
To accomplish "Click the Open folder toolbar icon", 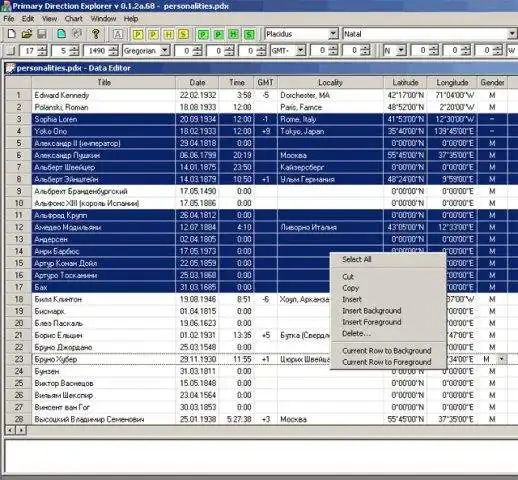I will 27,34.
